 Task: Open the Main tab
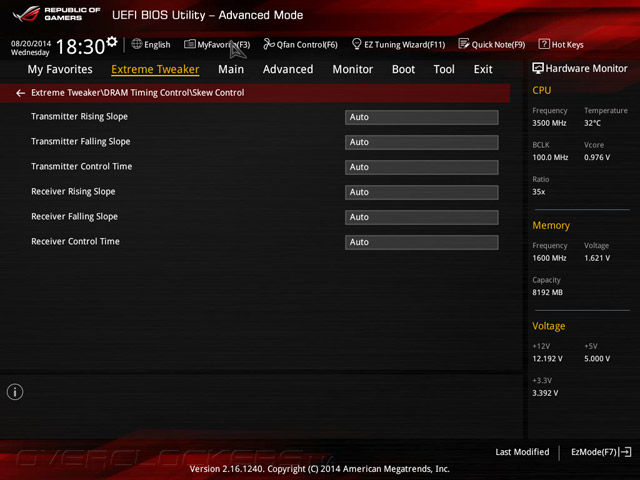coord(231,69)
